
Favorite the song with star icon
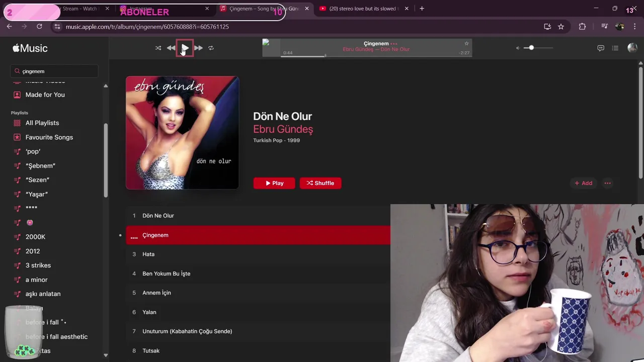(466, 44)
